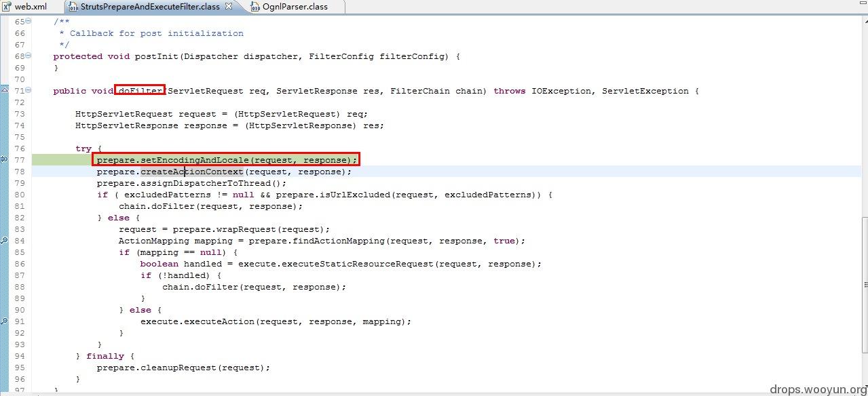Click the doFilter method name

click(x=140, y=90)
